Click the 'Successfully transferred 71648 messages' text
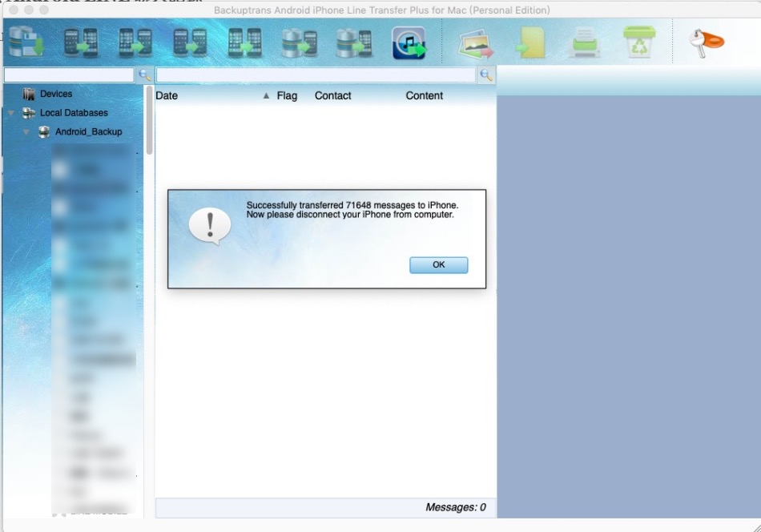761x532 pixels. click(x=352, y=205)
